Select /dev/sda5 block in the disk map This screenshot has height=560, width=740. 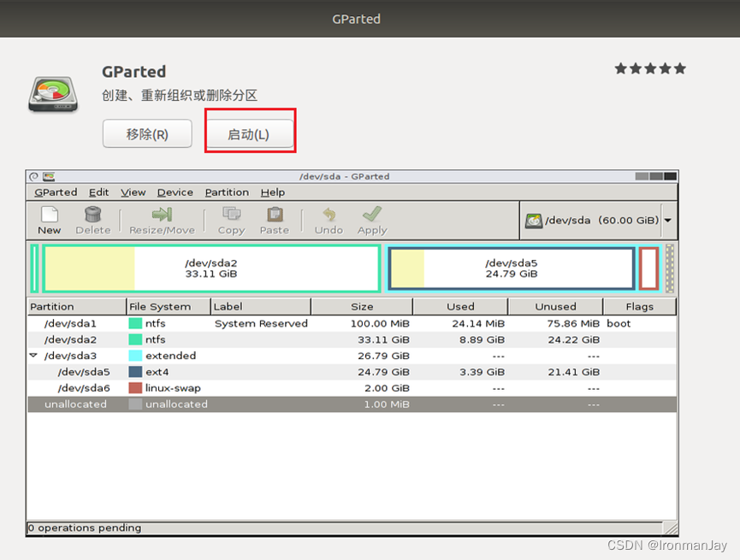pos(511,268)
